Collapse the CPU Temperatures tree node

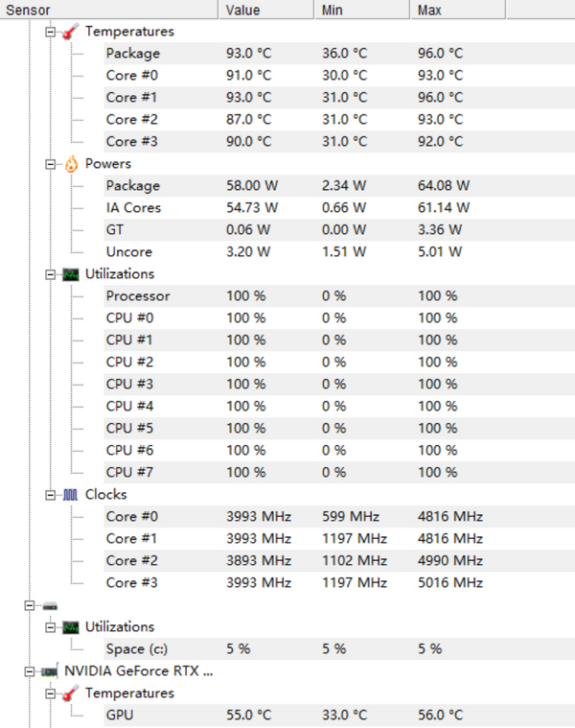[x=51, y=32]
